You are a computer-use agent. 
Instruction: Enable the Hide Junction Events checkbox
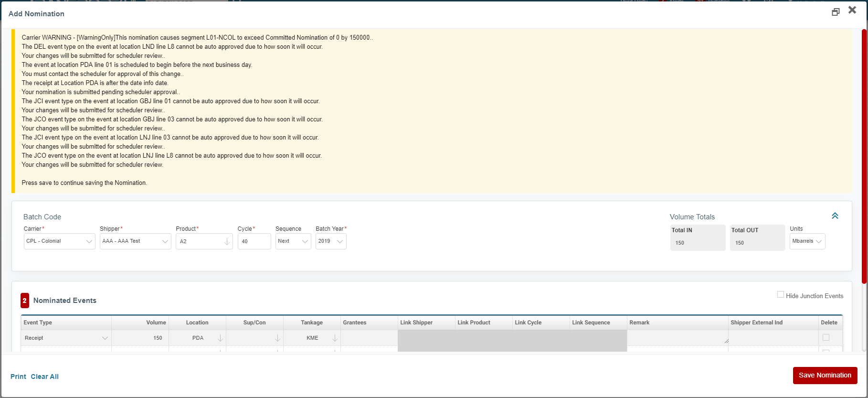pos(780,295)
